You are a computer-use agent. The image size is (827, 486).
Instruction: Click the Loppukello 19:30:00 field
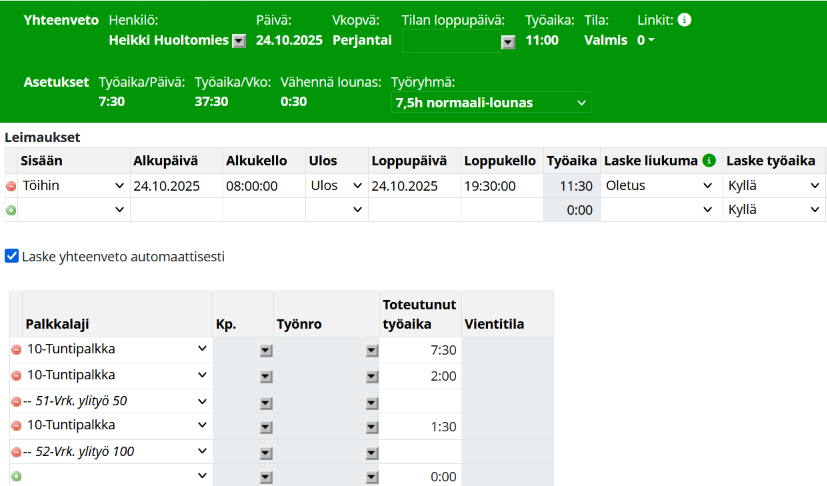click(501, 186)
